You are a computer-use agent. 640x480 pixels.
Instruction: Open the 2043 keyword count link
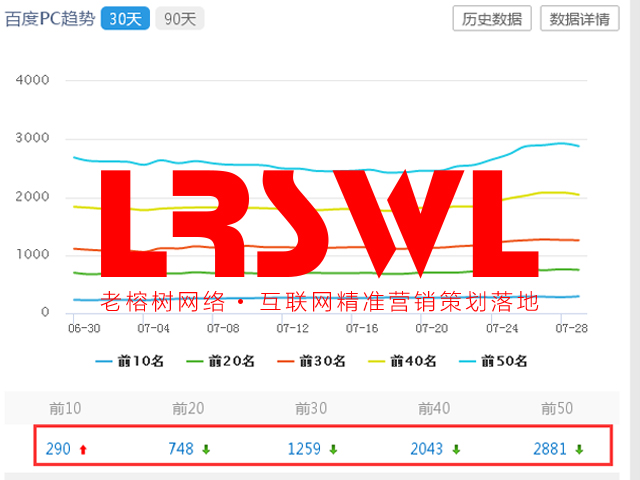tap(428, 449)
